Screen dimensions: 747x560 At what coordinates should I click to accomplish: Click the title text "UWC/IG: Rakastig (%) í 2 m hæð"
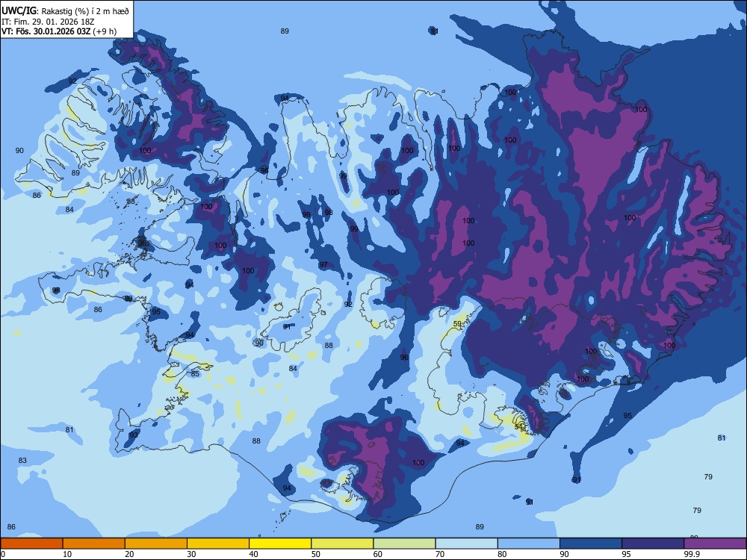click(65, 10)
